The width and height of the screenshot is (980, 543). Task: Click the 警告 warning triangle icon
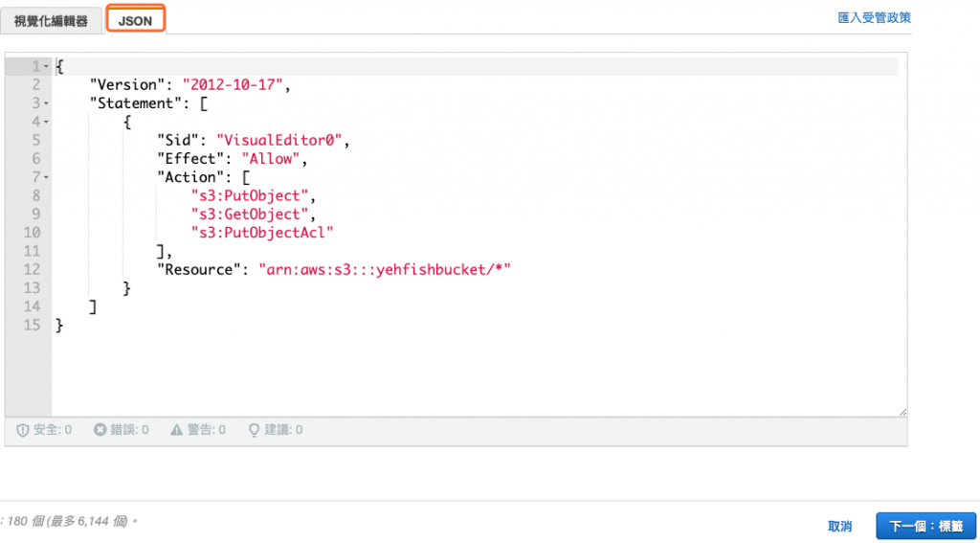tap(177, 430)
